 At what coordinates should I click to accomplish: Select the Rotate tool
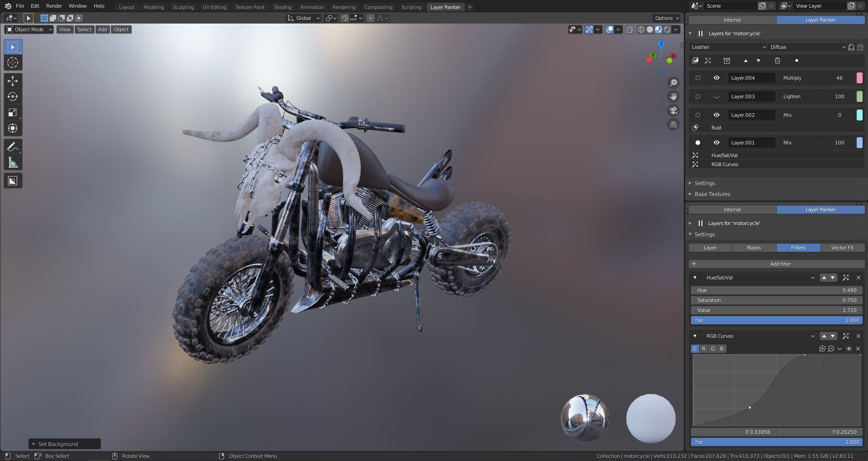pos(13,96)
